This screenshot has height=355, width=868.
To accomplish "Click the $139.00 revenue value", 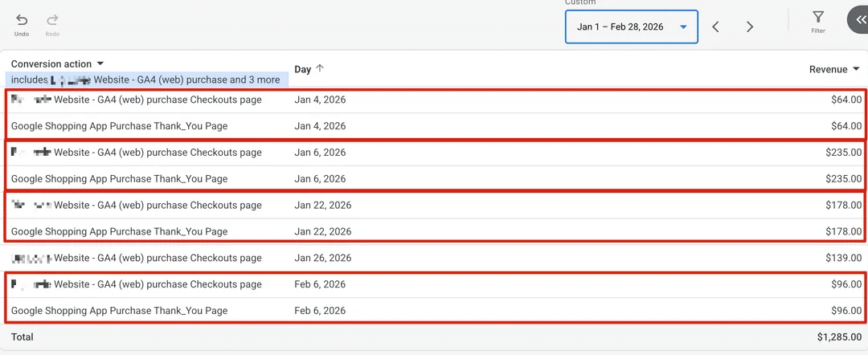I will [844, 258].
